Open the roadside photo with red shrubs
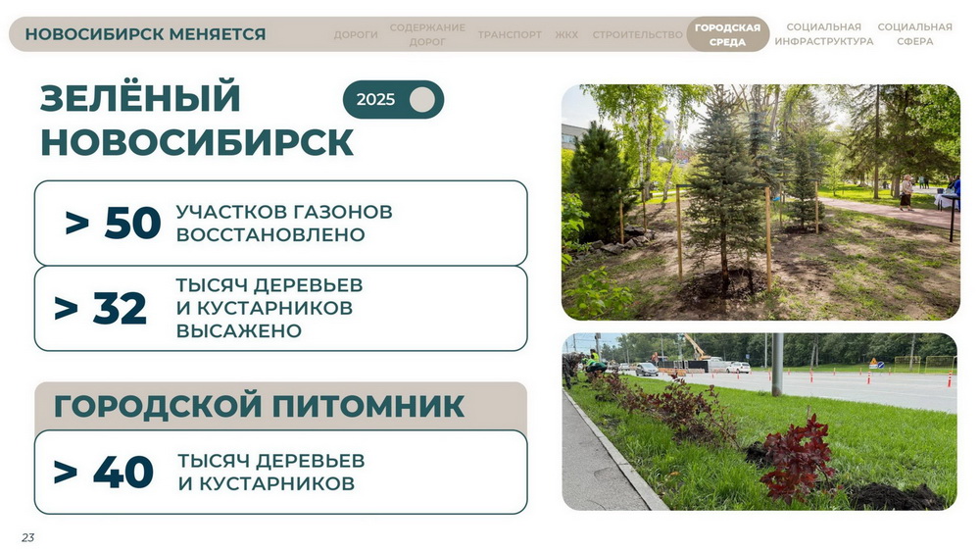This screenshot has width=980, height=552. tap(759, 422)
